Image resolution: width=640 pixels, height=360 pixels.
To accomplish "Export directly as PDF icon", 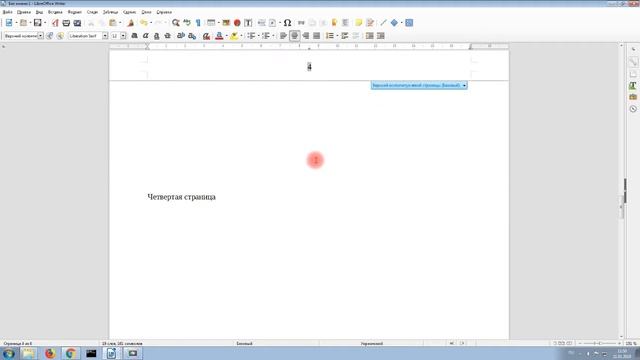I will click(x=55, y=23).
